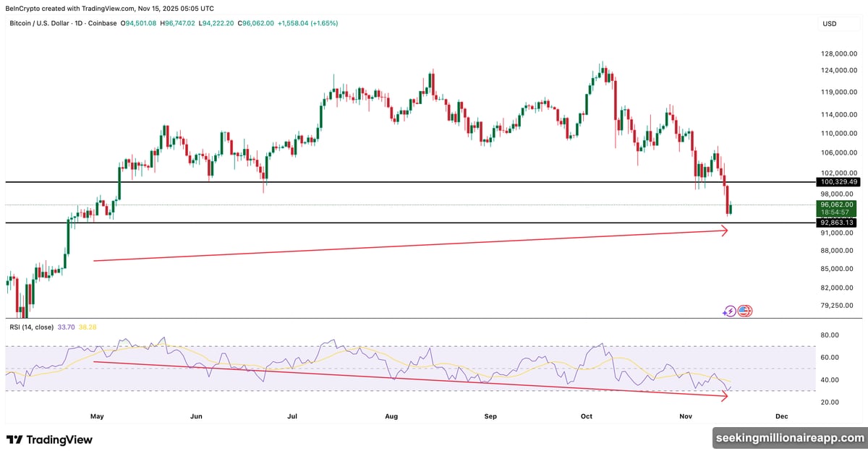Screen dimensions: 868x456
Task: Click the RSI (14, close) indicator label
Action: tap(32, 327)
